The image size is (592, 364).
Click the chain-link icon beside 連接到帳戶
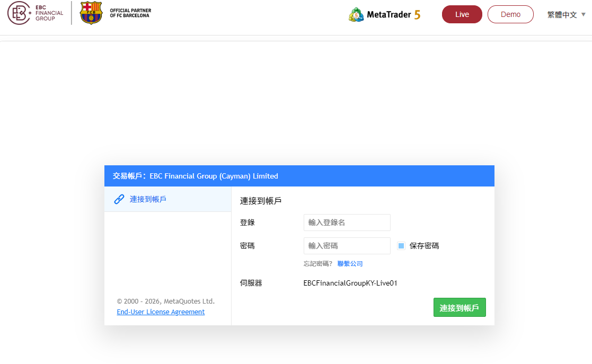coord(119,199)
